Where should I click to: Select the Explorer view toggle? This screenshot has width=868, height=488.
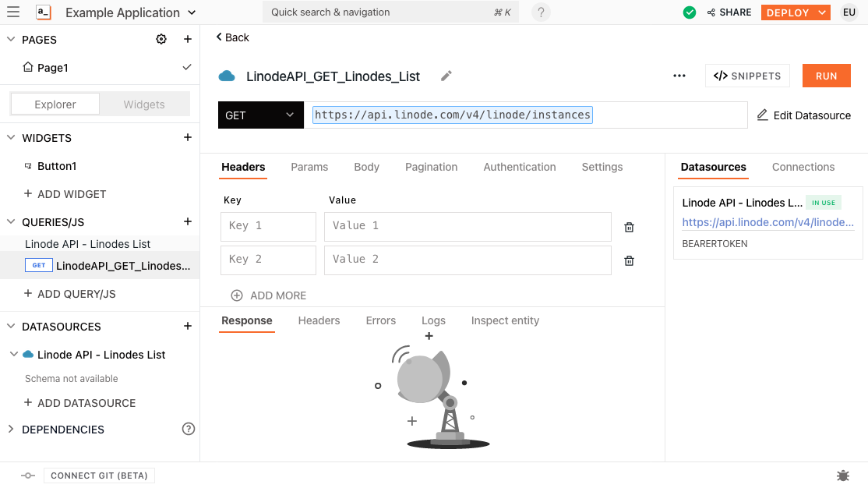55,104
